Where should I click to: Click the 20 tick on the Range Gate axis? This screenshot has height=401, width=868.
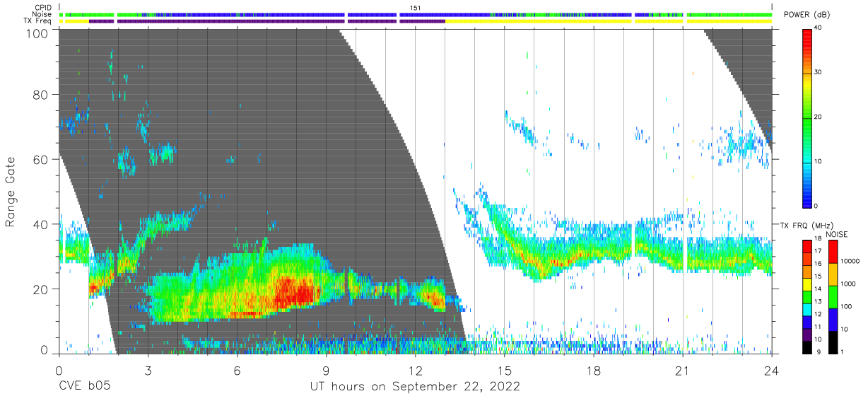[x=41, y=289]
